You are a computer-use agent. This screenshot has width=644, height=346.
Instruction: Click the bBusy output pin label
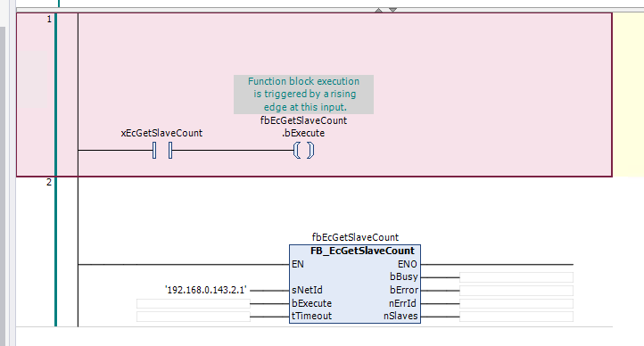(404, 276)
